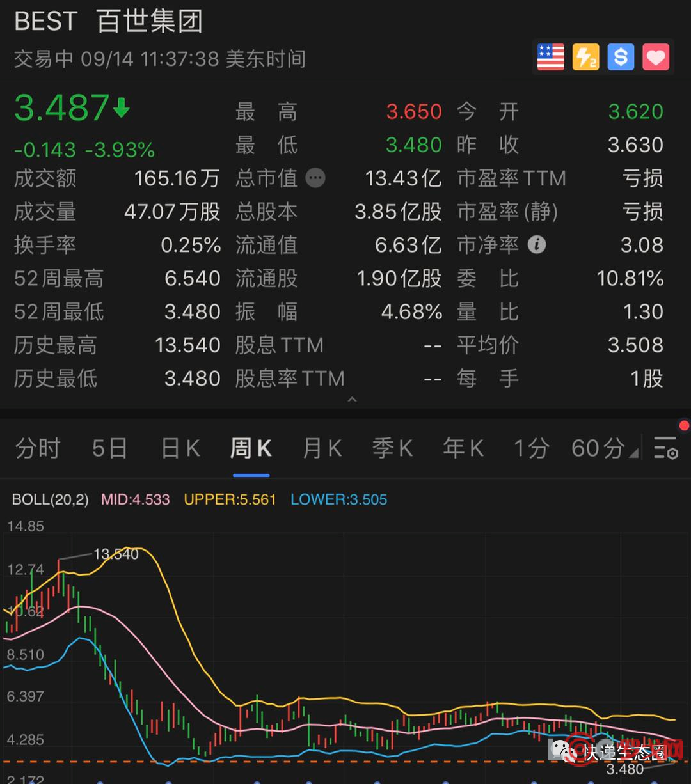691x784 pixels.
Task: Tap the MID:4.533 indicator value
Action: click(x=136, y=499)
